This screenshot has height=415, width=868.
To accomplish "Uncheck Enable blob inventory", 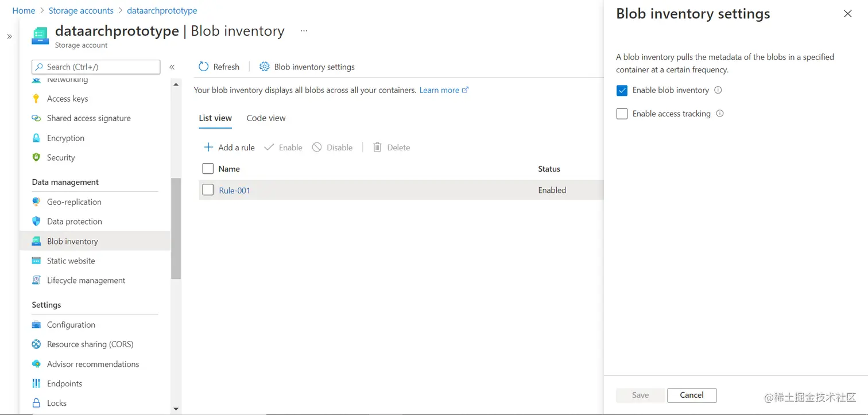I will click(622, 90).
